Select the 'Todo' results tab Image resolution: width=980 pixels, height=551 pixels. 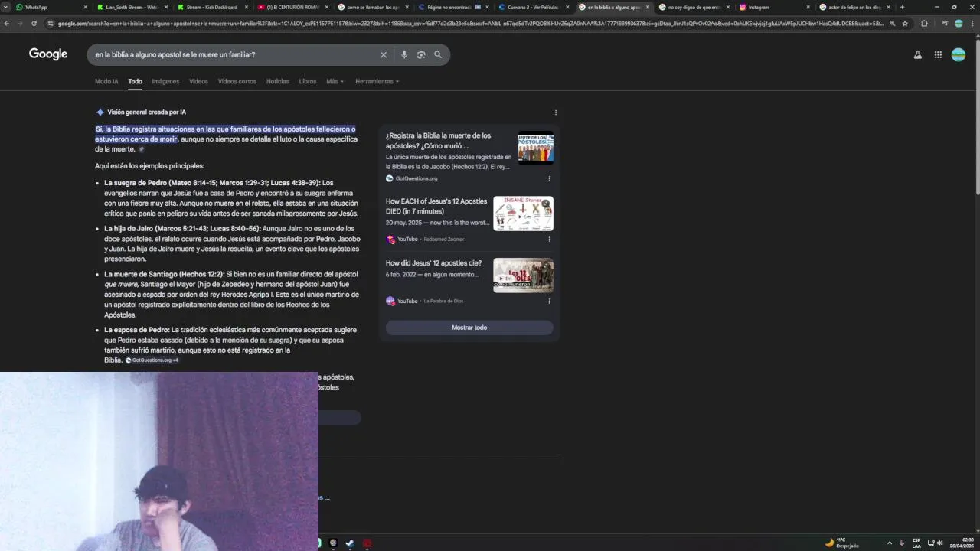click(x=135, y=81)
